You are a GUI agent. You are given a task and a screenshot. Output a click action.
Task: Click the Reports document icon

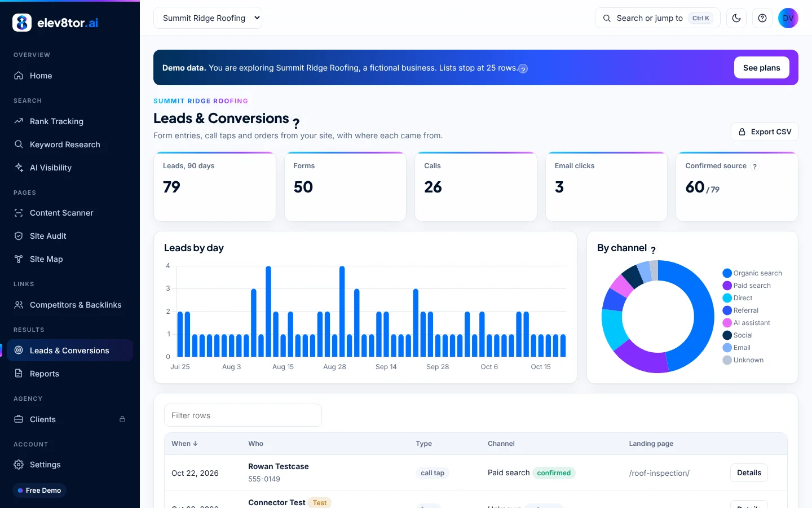point(19,374)
